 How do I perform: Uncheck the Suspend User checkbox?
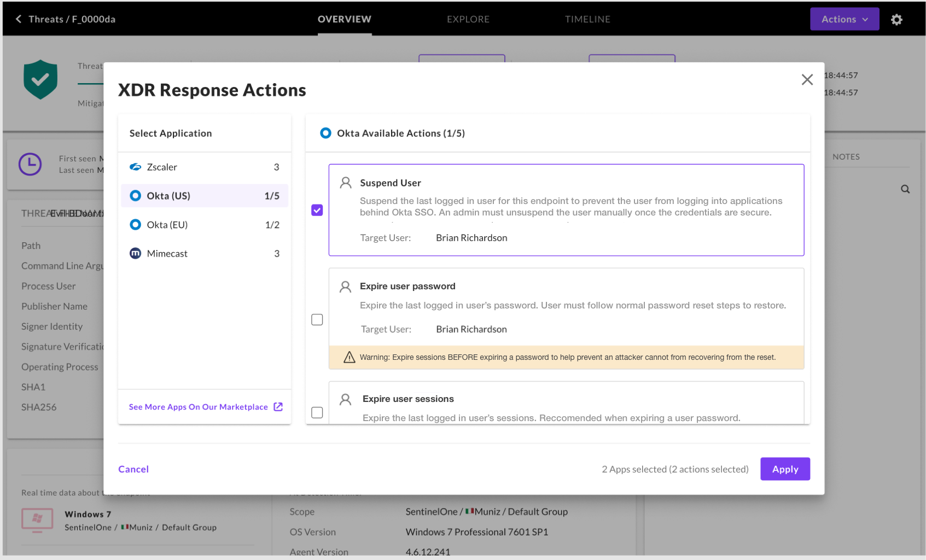[317, 210]
